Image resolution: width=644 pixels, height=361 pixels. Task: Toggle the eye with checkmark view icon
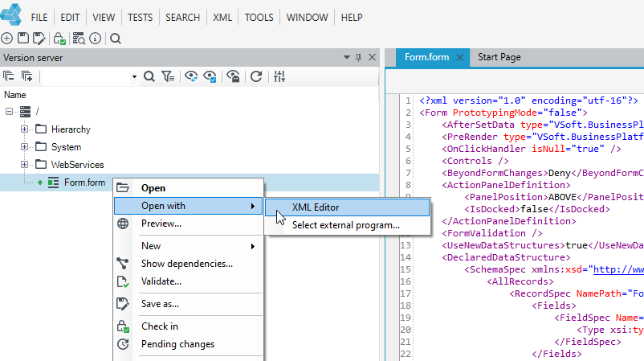click(210, 76)
